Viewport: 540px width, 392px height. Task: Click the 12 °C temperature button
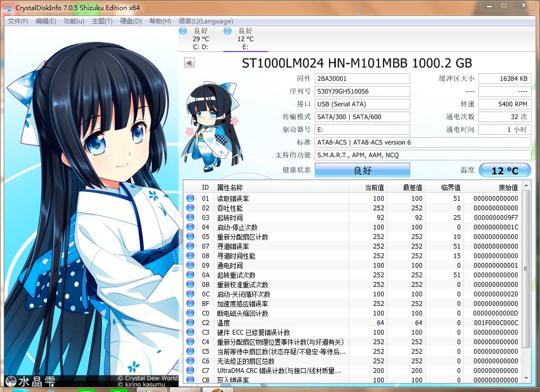click(504, 171)
